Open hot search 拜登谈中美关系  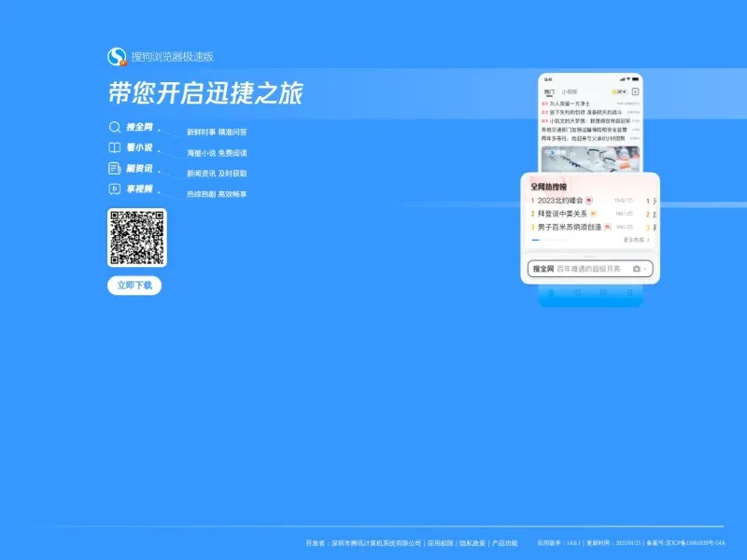pos(562,214)
